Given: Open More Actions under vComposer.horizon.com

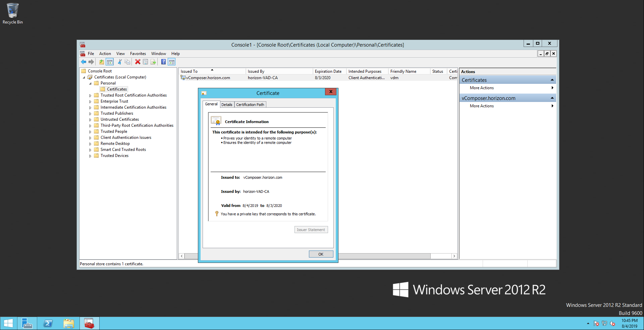Looking at the screenshot, I should (482, 106).
